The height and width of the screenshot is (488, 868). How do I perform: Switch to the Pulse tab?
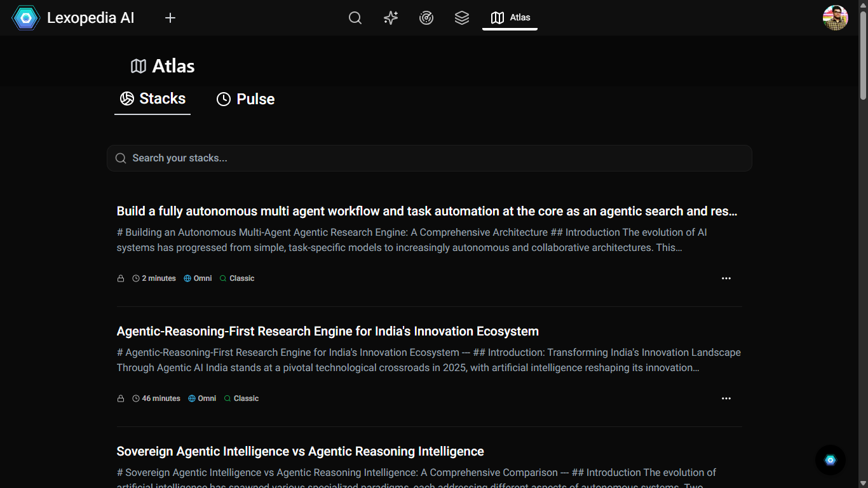point(245,99)
